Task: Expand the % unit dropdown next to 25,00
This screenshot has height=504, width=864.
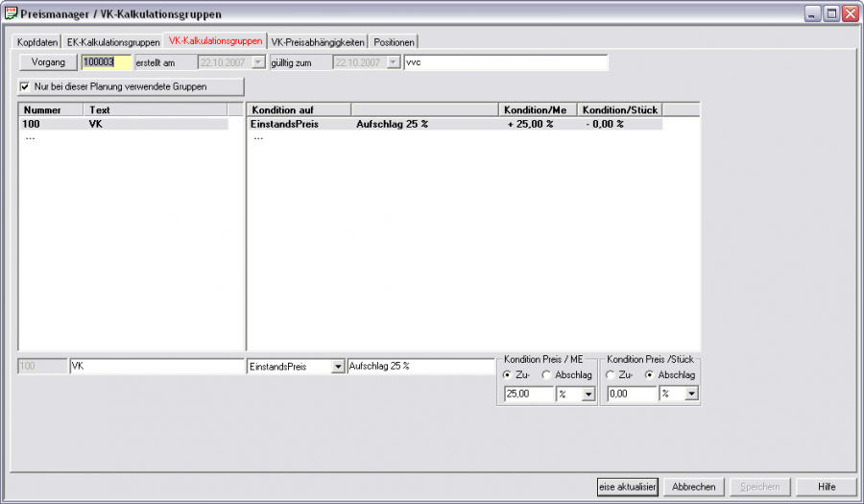Action: coord(588,394)
